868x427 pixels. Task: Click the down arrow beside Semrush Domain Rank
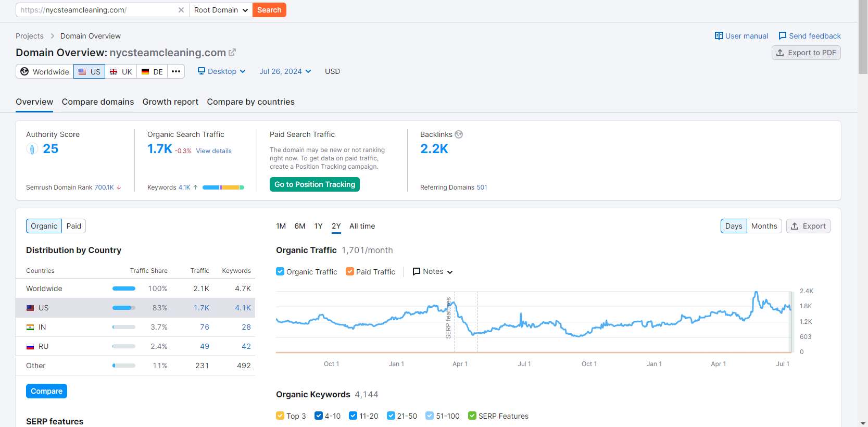click(119, 187)
